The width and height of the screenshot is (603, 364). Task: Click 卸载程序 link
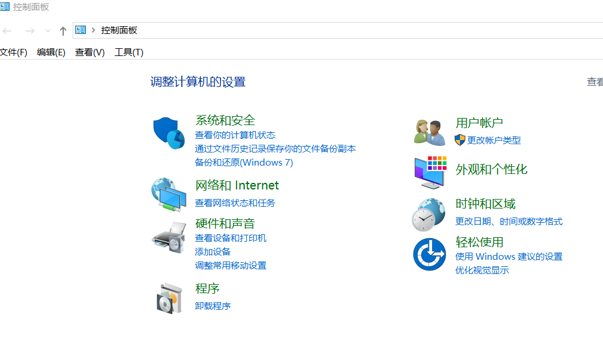point(213,306)
